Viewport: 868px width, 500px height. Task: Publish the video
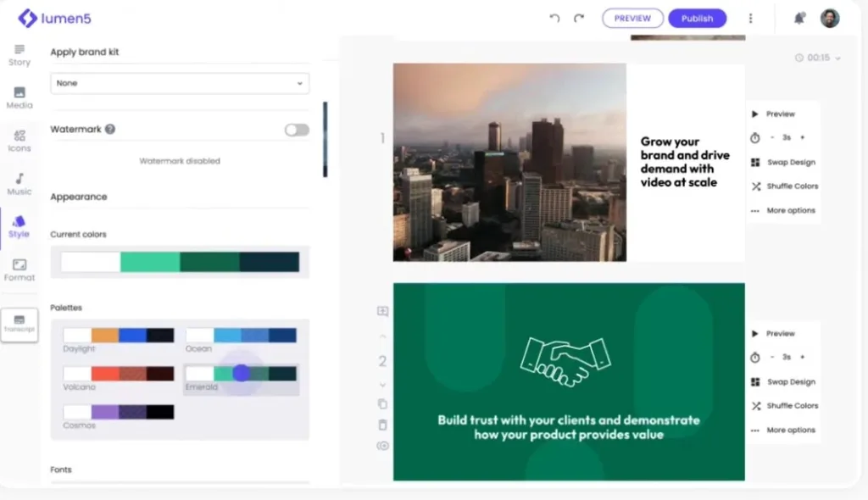pyautogui.click(x=697, y=19)
